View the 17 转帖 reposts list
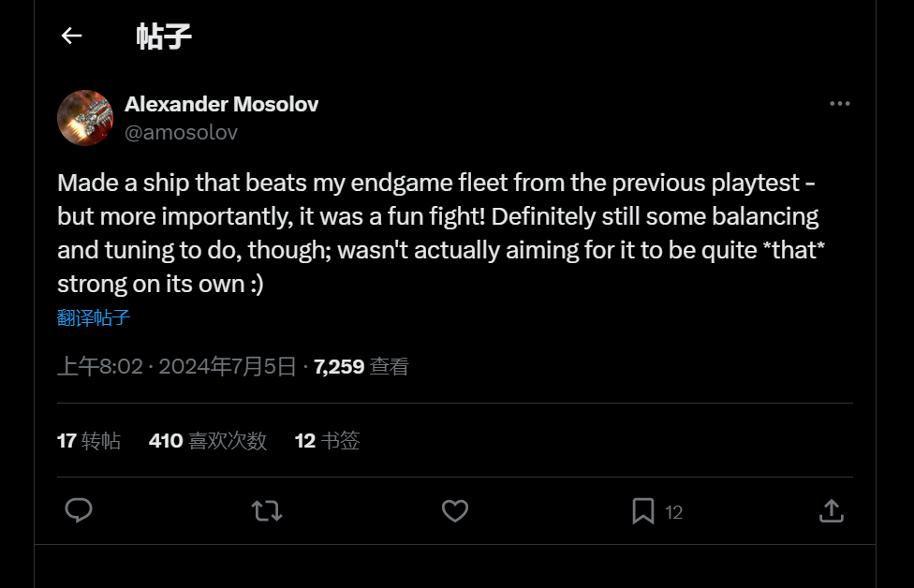This screenshot has width=914, height=588. [x=89, y=440]
